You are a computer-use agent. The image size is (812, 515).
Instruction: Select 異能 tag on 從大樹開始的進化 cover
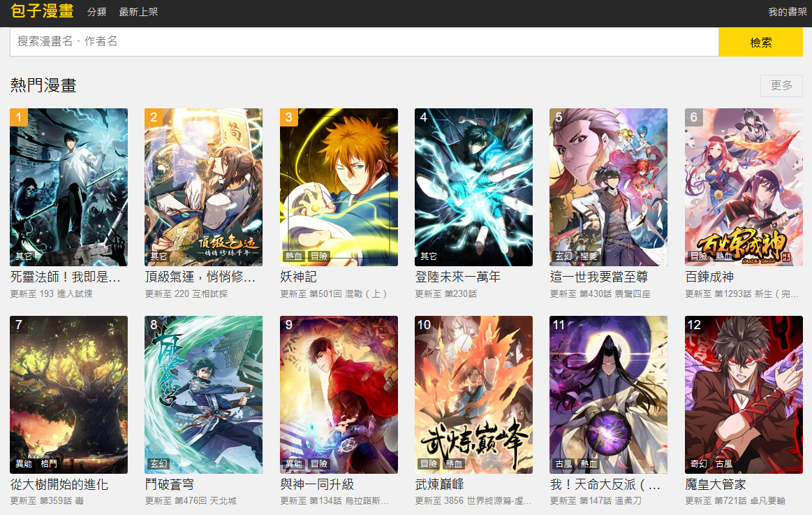[24, 464]
